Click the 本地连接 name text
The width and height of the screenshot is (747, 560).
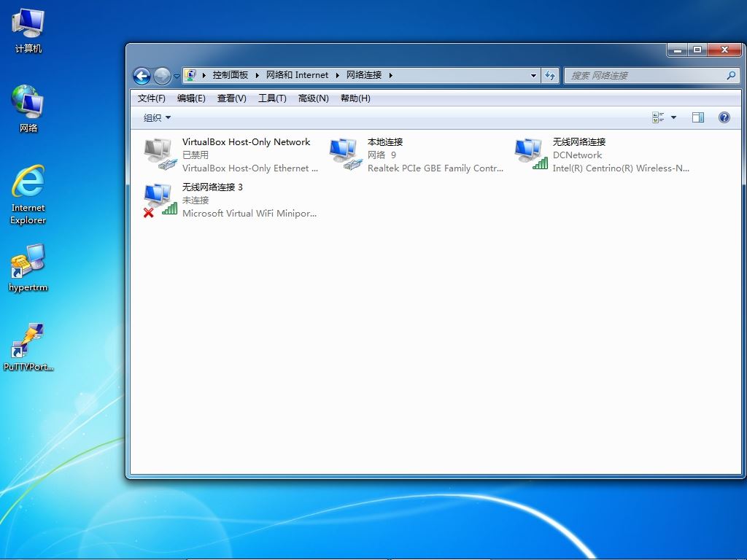385,141
